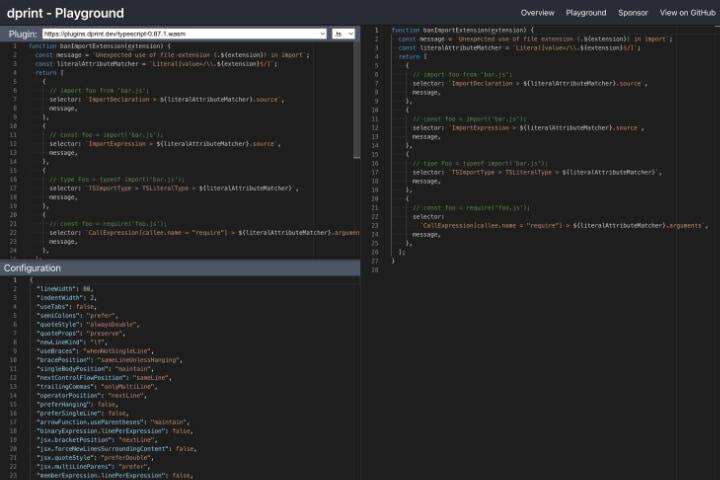The height and width of the screenshot is (480, 720).
Task: Click the Plugin label
Action: tap(22, 33)
